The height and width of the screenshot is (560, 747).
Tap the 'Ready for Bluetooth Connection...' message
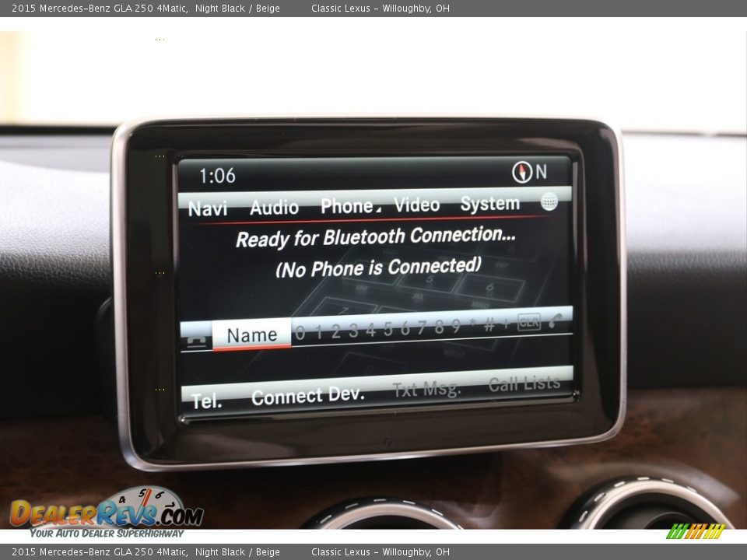pyautogui.click(x=375, y=236)
